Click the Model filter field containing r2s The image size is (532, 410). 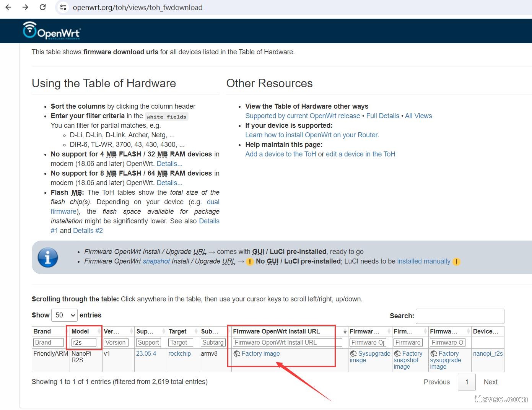(84, 343)
